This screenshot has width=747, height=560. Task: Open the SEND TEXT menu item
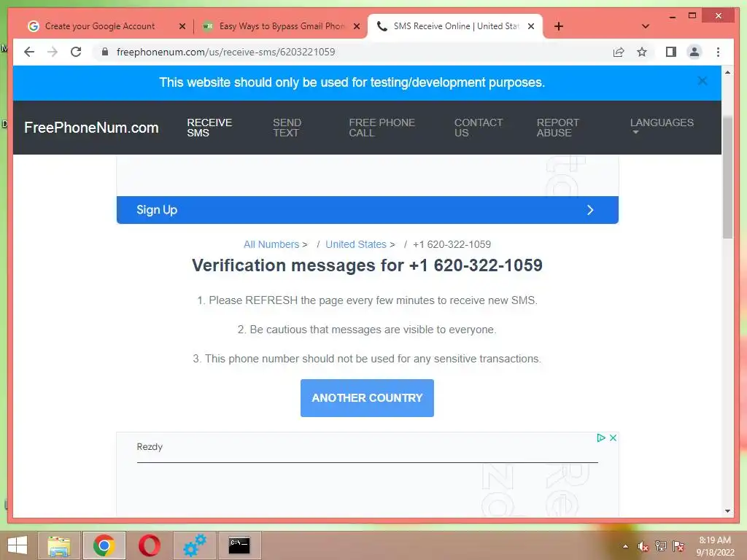pos(287,128)
